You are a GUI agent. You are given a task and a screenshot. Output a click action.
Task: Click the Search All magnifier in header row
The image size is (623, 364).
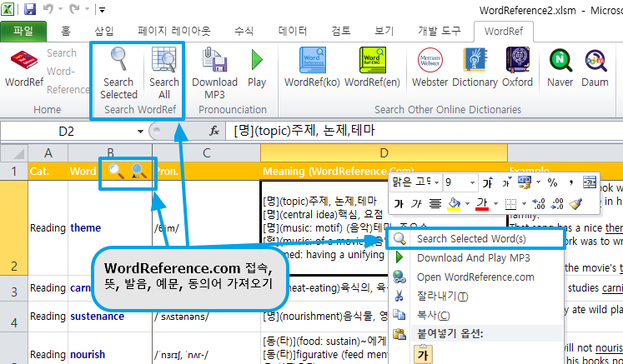tap(139, 171)
